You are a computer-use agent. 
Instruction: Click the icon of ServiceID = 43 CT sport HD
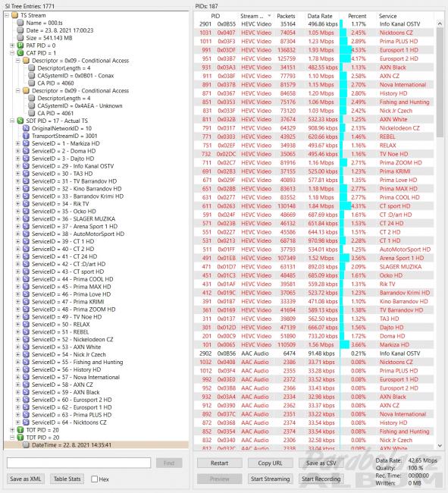[x=26, y=272]
